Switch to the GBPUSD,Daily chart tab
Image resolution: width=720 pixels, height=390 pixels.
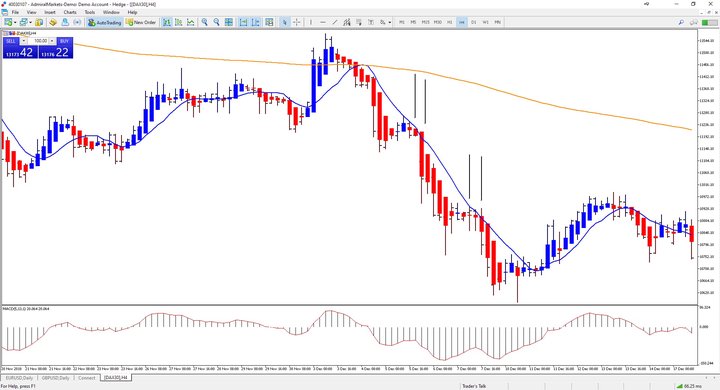(x=56, y=378)
